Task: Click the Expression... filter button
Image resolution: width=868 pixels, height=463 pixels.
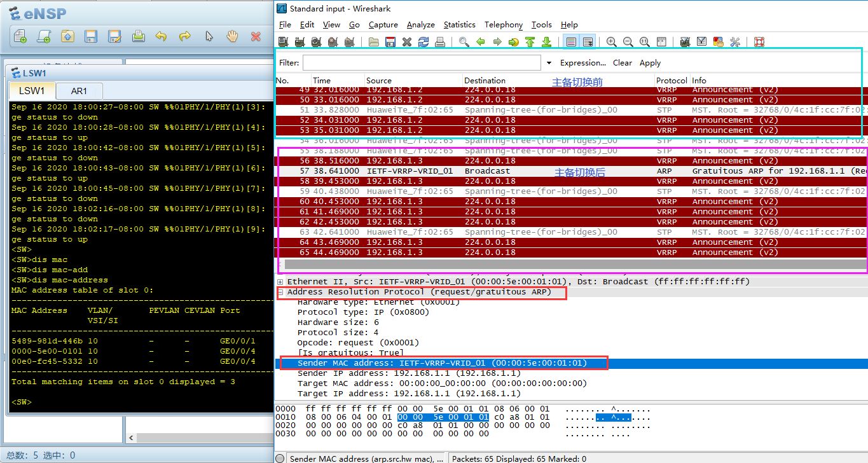Action: (583, 63)
